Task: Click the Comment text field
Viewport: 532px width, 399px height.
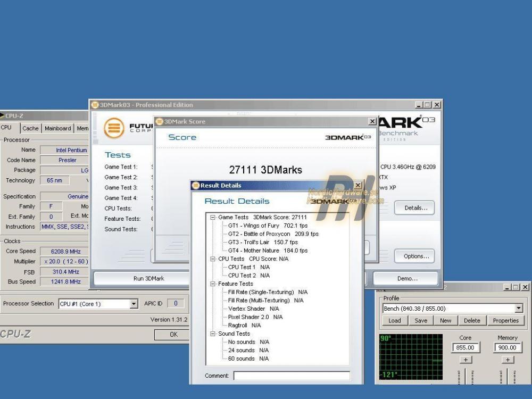Action: (x=292, y=376)
